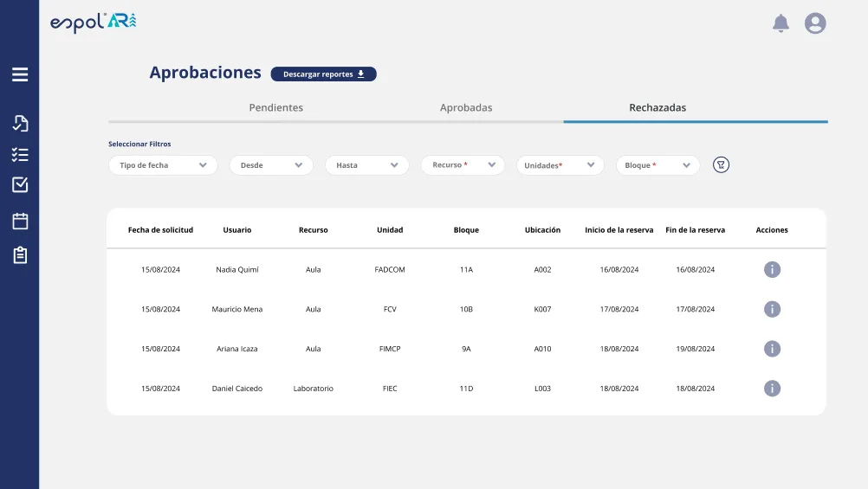Open the checkbox approvals sidebar icon
Screen dimensions: 868x489
[x=20, y=184]
